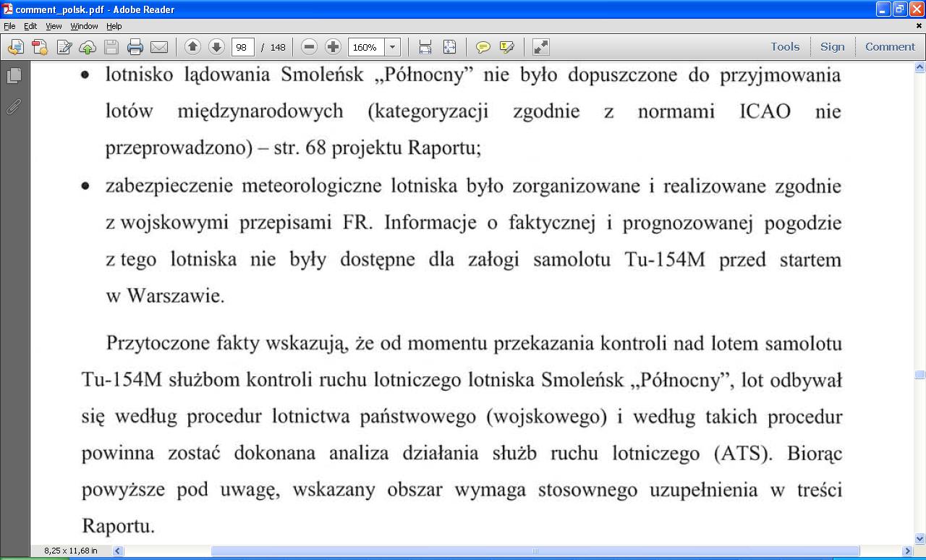Open the Sign pane
Viewport: 926px width, 560px height.
832,46
